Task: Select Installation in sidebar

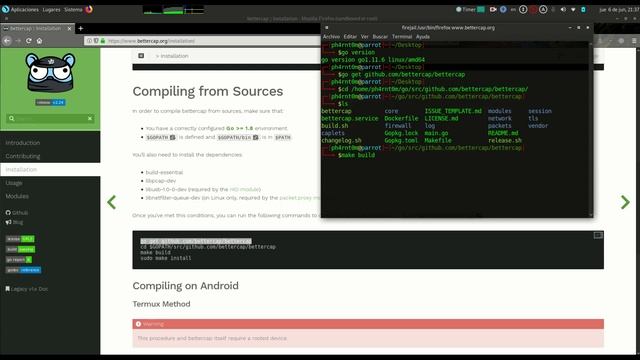Action: pyautogui.click(x=50, y=169)
